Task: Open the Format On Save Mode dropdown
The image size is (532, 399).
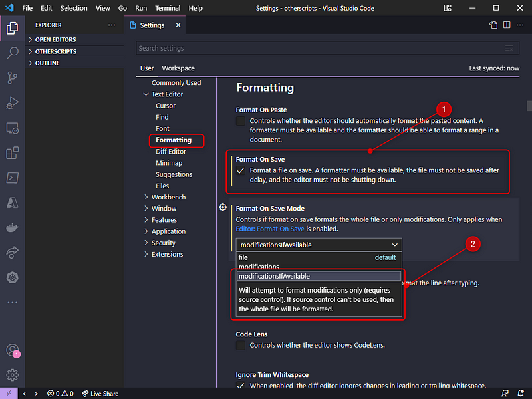Action: (319, 245)
